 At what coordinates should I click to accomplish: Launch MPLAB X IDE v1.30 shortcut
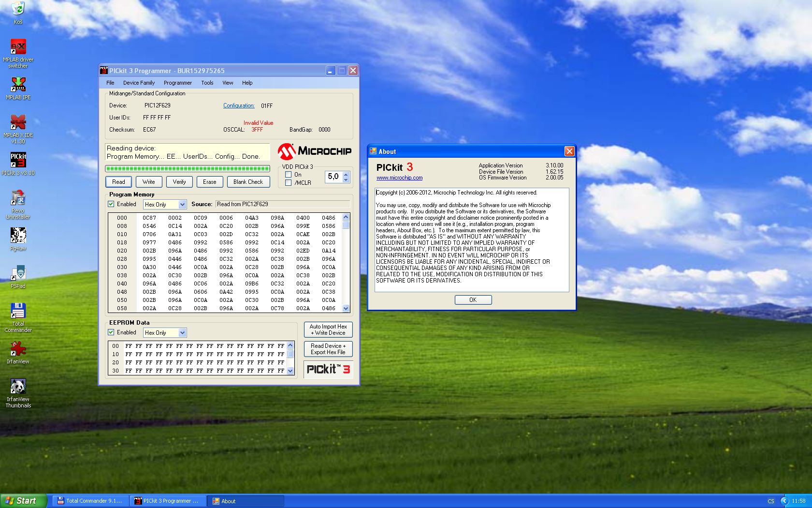pyautogui.click(x=18, y=122)
